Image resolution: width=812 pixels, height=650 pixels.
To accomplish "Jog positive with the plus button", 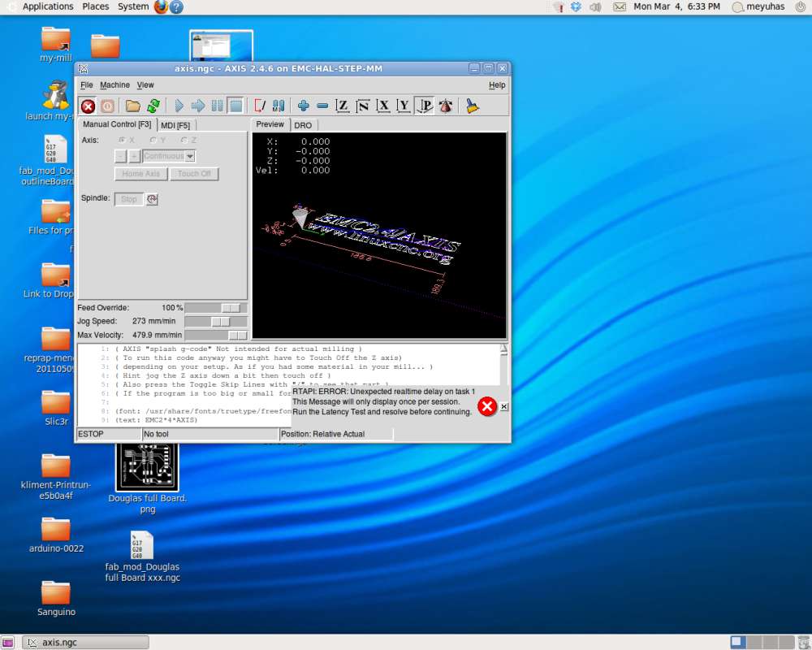I will pyautogui.click(x=134, y=156).
